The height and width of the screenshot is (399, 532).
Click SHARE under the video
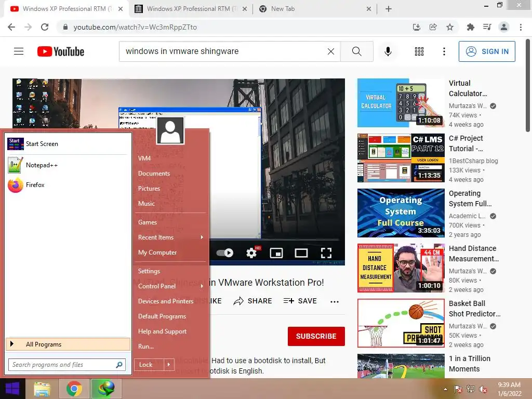(x=253, y=301)
